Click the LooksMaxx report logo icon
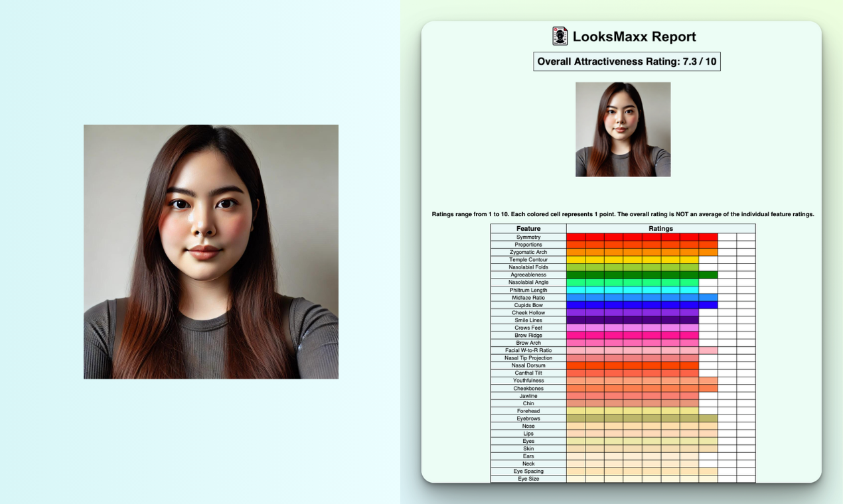The height and width of the screenshot is (504, 843). pos(560,36)
